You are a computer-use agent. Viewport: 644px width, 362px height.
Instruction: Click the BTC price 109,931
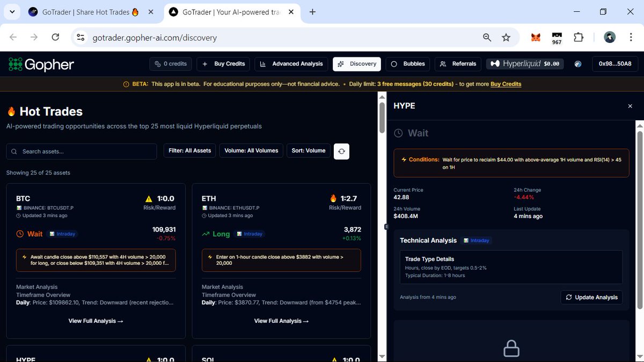pyautogui.click(x=164, y=229)
